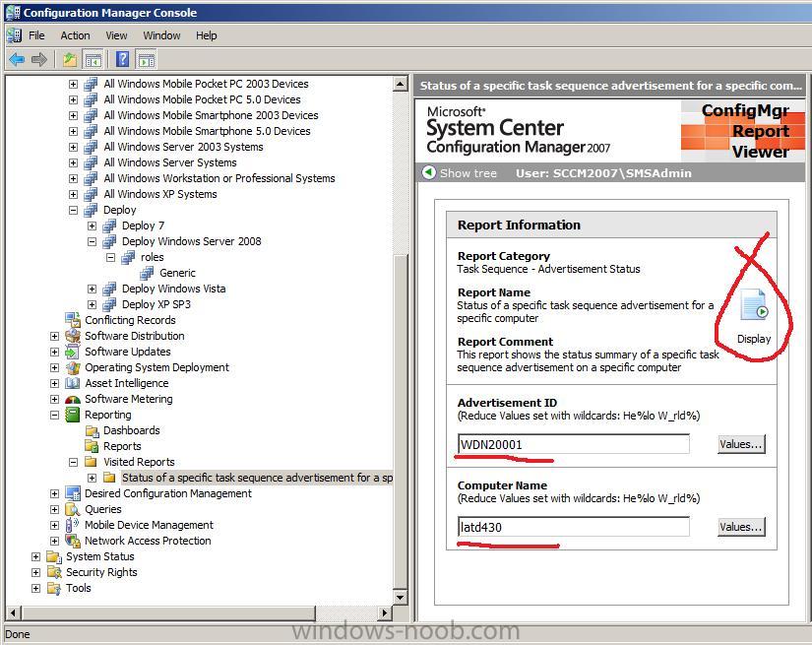
Task: Select the Software Distribution node icon
Action: pos(73,336)
